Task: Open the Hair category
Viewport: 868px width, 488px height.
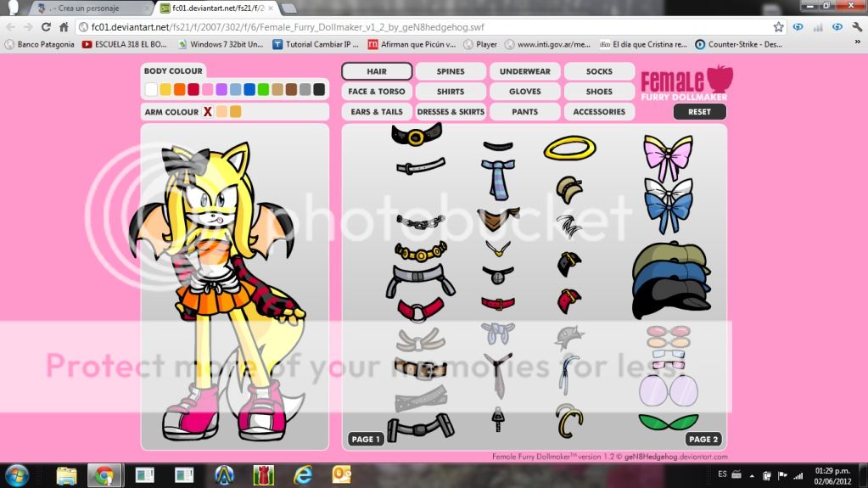Action: [x=377, y=71]
